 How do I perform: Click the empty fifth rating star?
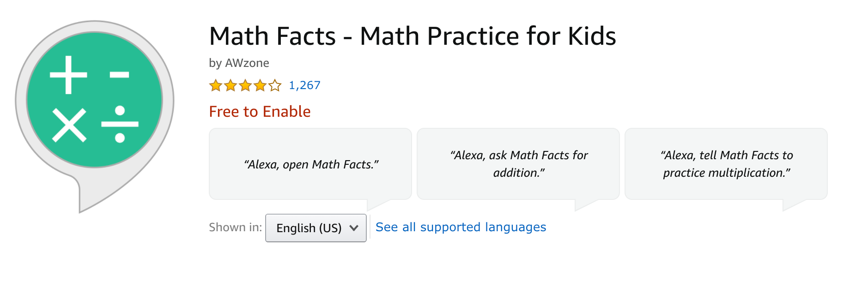click(275, 85)
